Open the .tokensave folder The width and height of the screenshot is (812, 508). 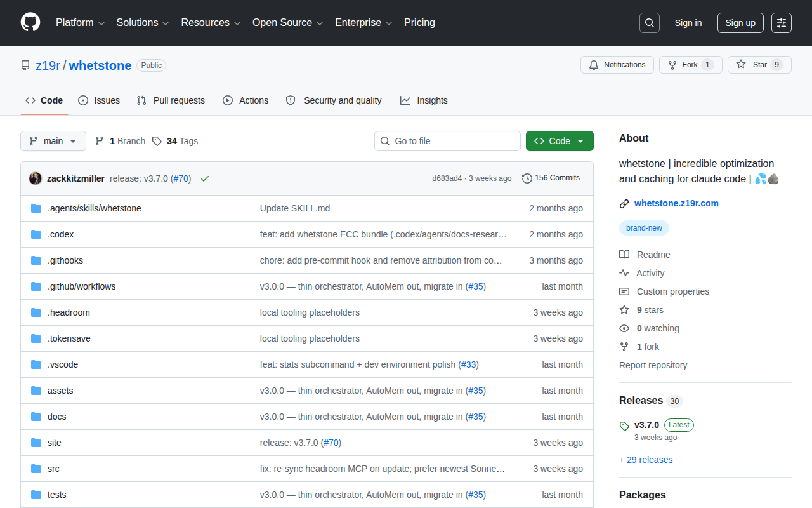(x=69, y=338)
